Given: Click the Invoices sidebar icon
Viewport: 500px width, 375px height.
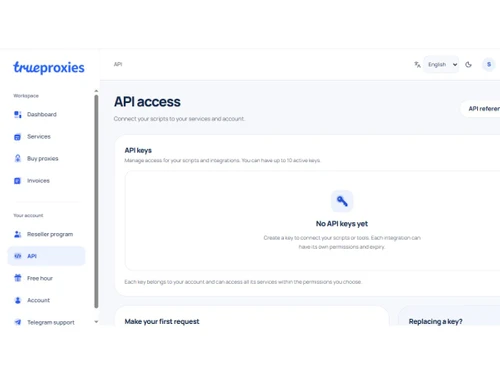Looking at the screenshot, I should [18, 181].
